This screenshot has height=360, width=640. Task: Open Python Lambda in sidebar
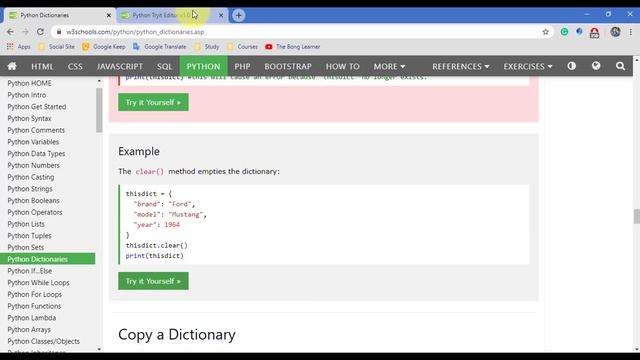coord(32,318)
